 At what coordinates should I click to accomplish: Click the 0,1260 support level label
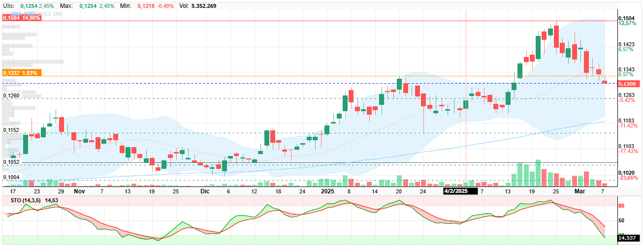(x=11, y=95)
